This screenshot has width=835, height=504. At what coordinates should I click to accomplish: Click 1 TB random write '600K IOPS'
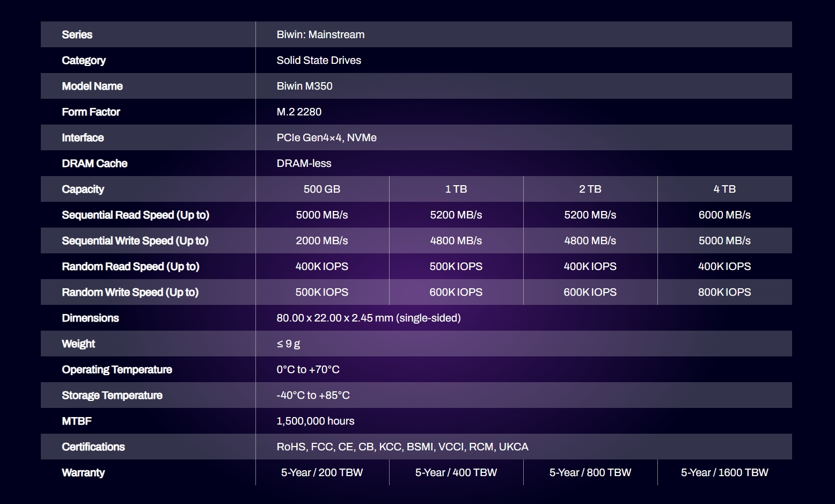point(456,292)
